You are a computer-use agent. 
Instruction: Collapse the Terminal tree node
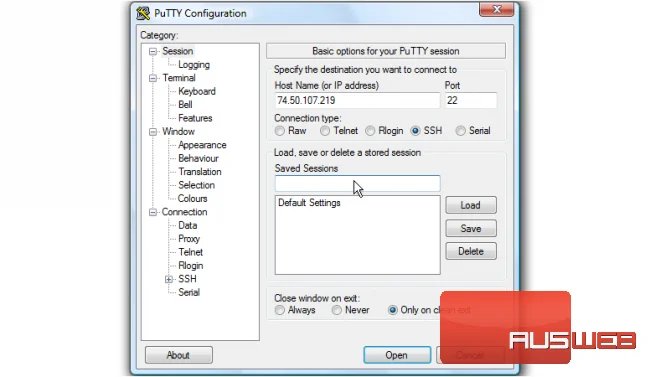[x=153, y=78]
